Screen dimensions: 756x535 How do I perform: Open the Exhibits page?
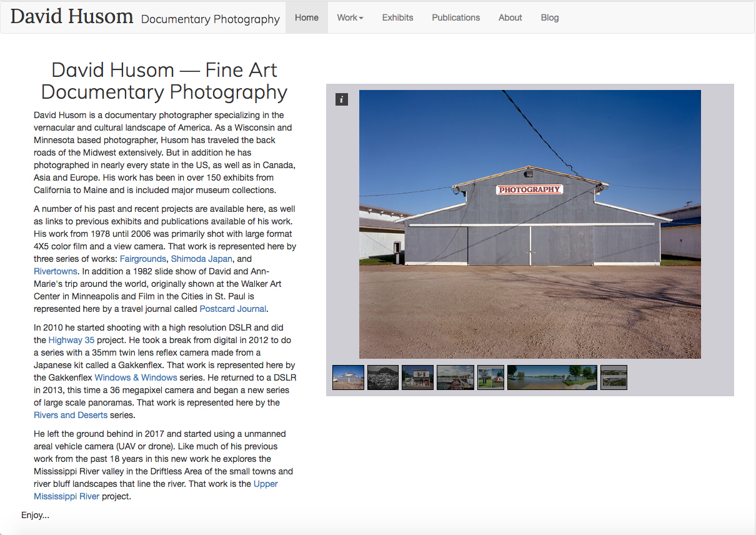pyautogui.click(x=397, y=17)
